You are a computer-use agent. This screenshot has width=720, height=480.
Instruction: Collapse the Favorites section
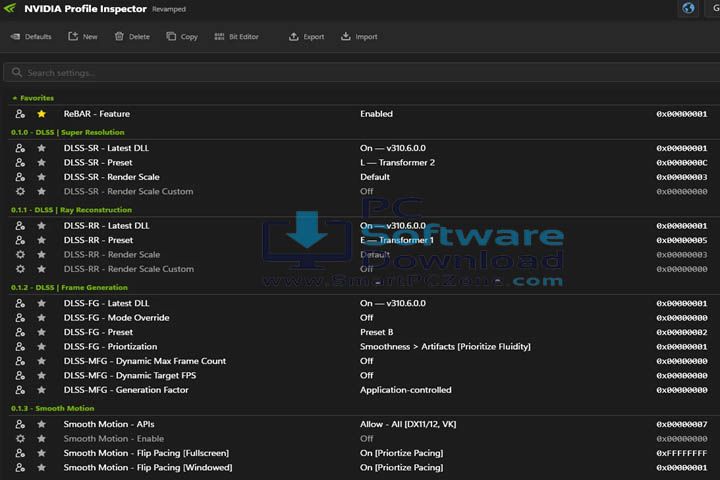tap(33, 98)
